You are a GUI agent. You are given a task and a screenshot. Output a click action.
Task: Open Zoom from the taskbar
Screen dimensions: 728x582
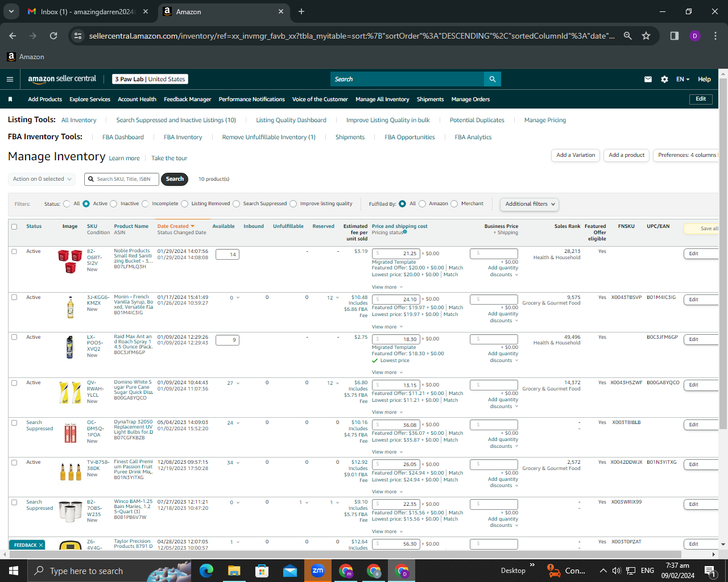[317, 571]
